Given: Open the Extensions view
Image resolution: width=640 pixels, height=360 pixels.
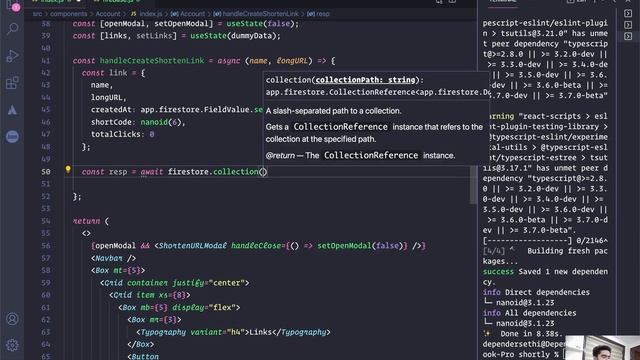Looking at the screenshot, I should pyautogui.click(x=13, y=83).
